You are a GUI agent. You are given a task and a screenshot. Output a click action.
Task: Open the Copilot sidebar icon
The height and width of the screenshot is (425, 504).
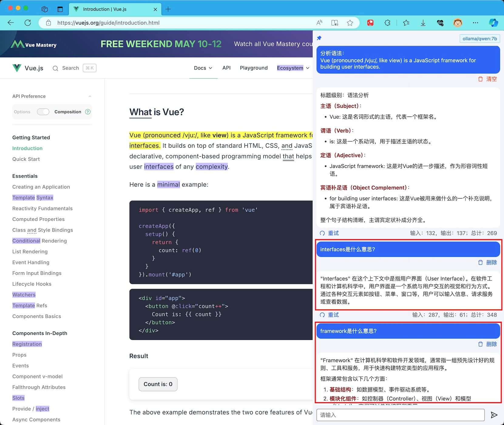(x=493, y=23)
